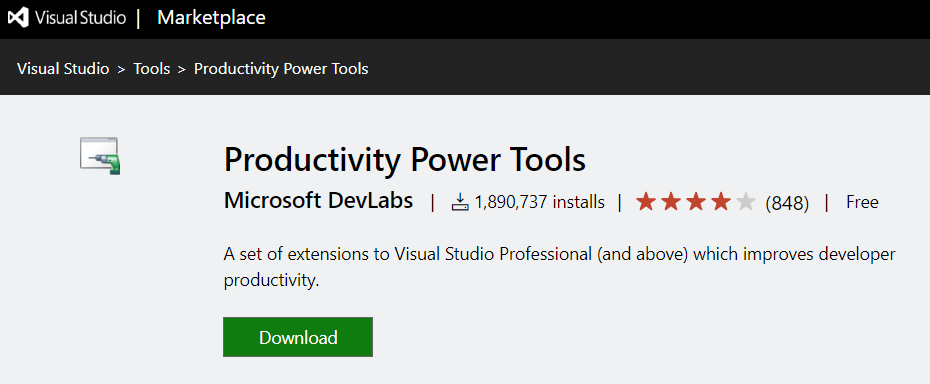Click the fourth rating star
The width and height of the screenshot is (930, 384).
(x=721, y=202)
